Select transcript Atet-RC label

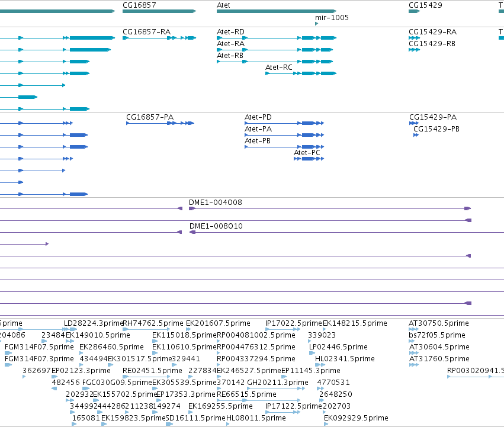[279, 68]
